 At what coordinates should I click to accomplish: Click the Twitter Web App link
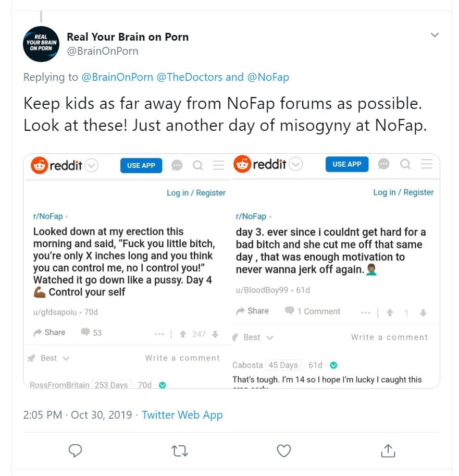click(182, 415)
